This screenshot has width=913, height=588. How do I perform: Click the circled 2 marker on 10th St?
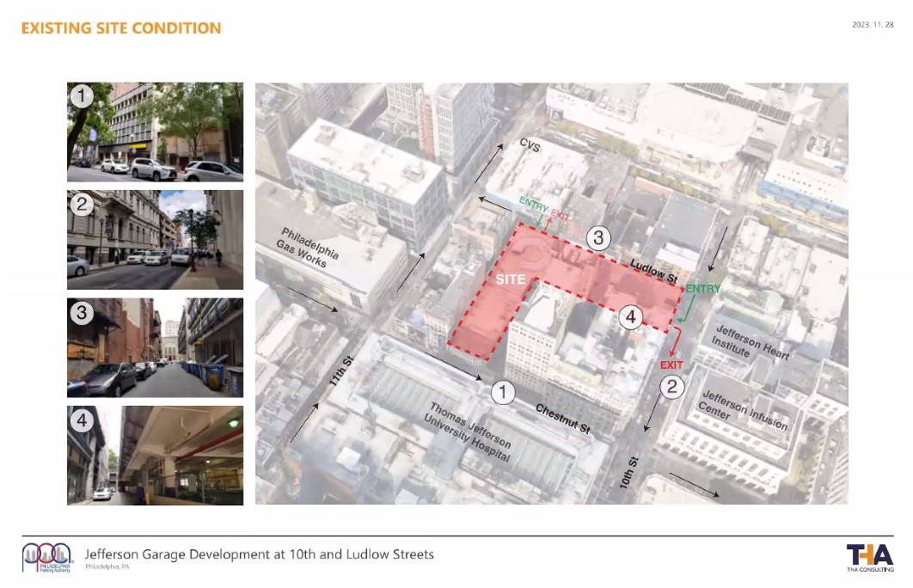click(672, 387)
